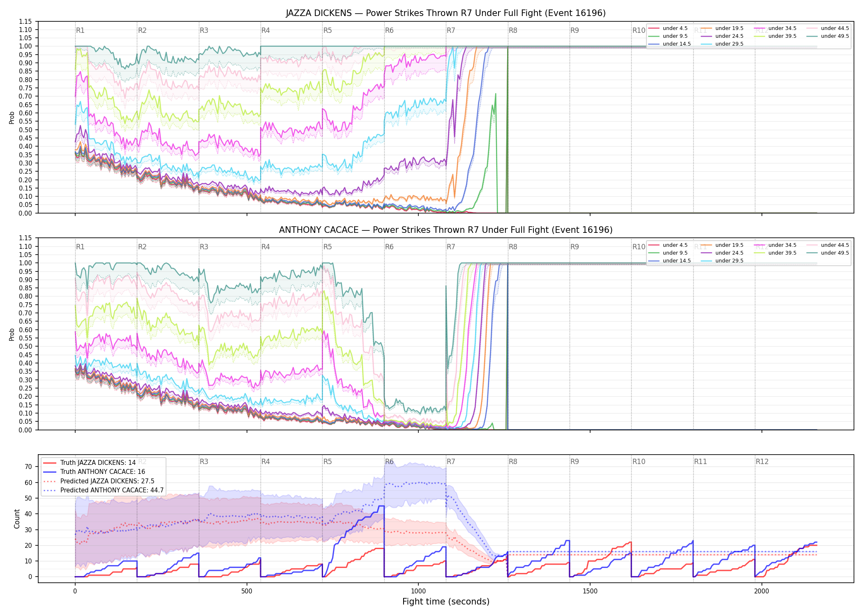Click the 1000 tick label on the x-axis

click(x=418, y=591)
